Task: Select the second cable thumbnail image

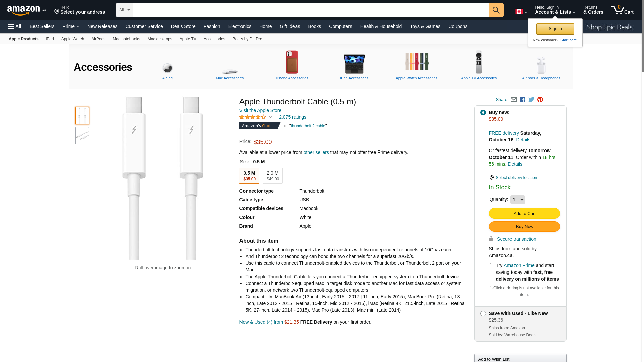Action: 82,136
